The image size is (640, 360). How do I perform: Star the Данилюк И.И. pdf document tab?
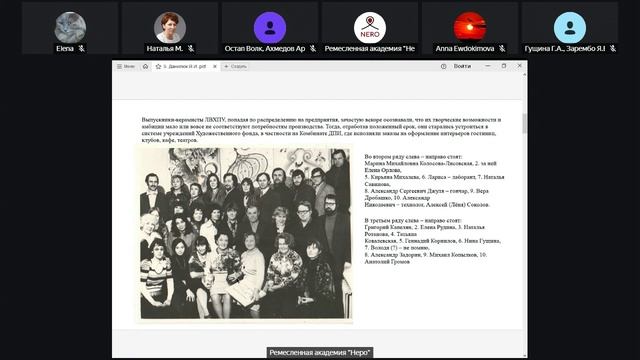pos(158,67)
